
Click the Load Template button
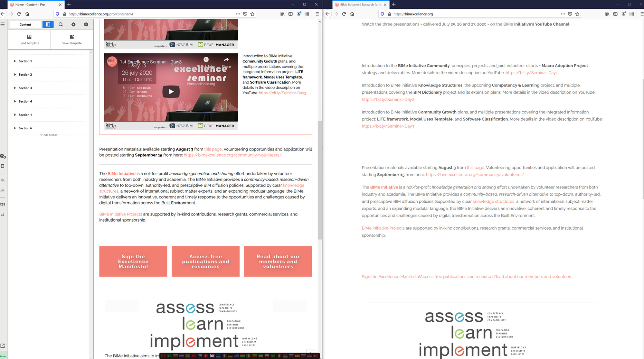point(29,40)
